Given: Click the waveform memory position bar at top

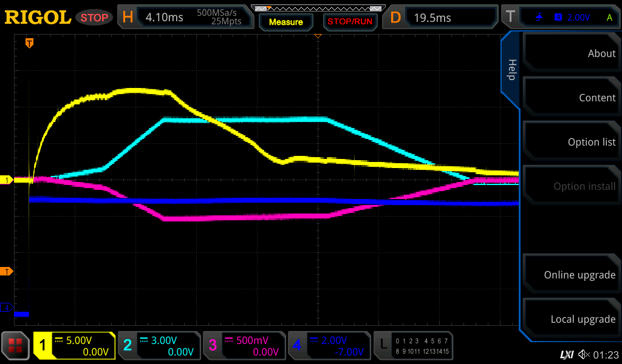Looking at the screenshot, I should click(x=317, y=8).
